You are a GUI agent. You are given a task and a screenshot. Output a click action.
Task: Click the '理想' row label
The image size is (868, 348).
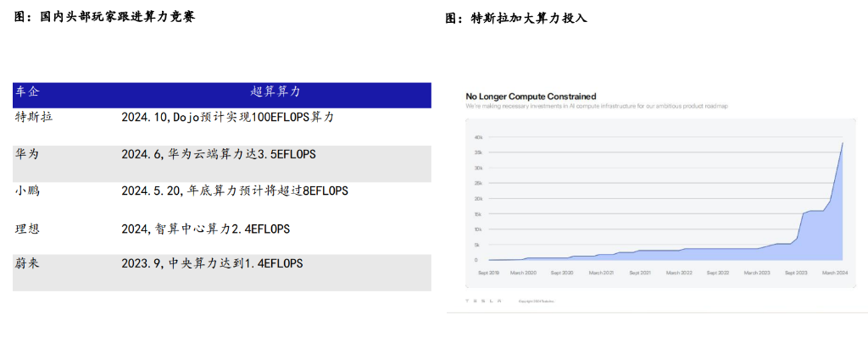[27, 229]
